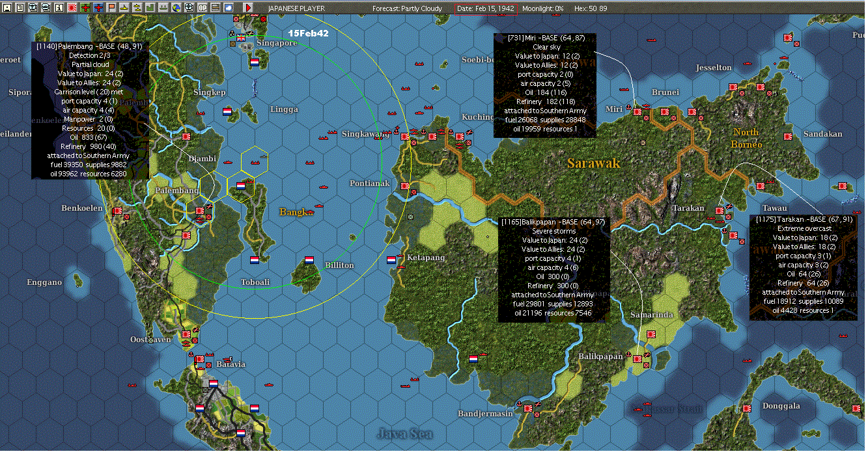Image resolution: width=868 pixels, height=456 pixels.
Task: Click the Palembang base info title line
Action: coord(89,47)
